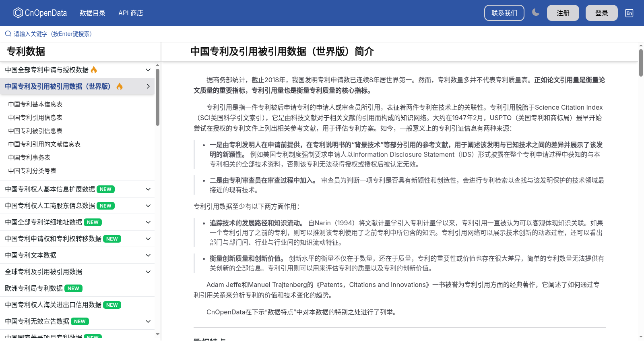Expand 全球专利及引用被引用数据 chevron
The height and width of the screenshot is (347, 644).
click(148, 272)
